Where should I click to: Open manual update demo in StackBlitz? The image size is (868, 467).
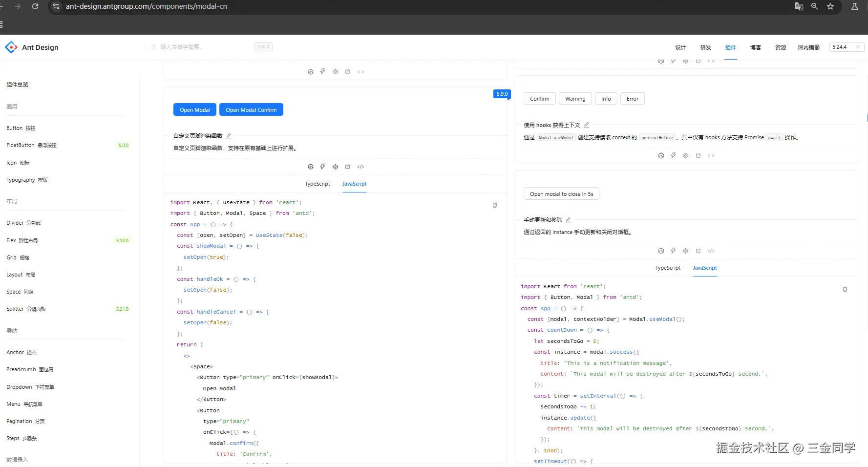pos(673,251)
